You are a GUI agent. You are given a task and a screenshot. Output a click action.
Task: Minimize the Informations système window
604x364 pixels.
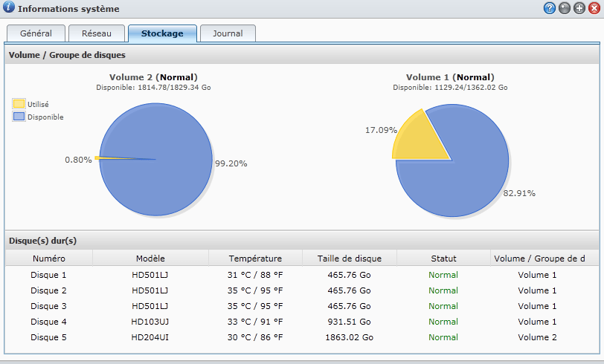(x=565, y=9)
